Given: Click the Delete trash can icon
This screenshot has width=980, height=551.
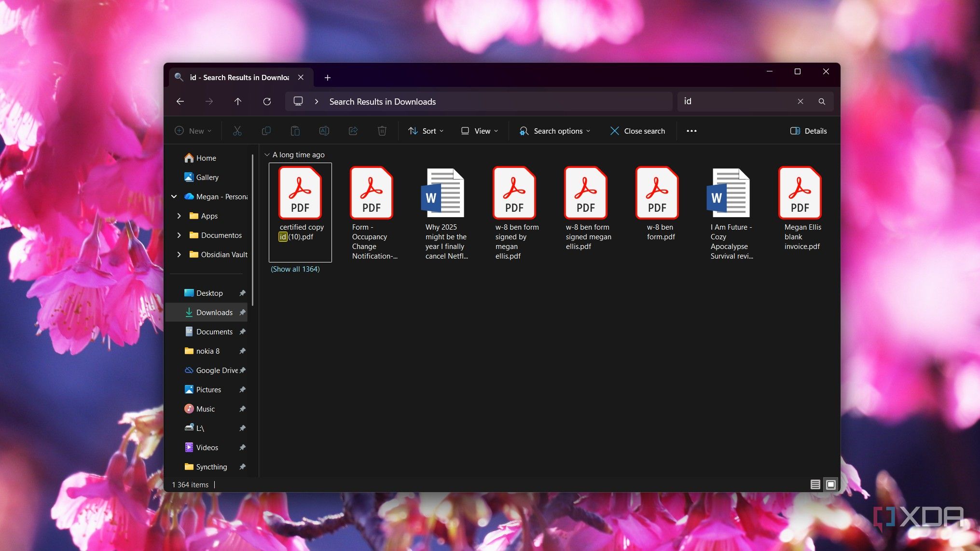Looking at the screenshot, I should (382, 131).
